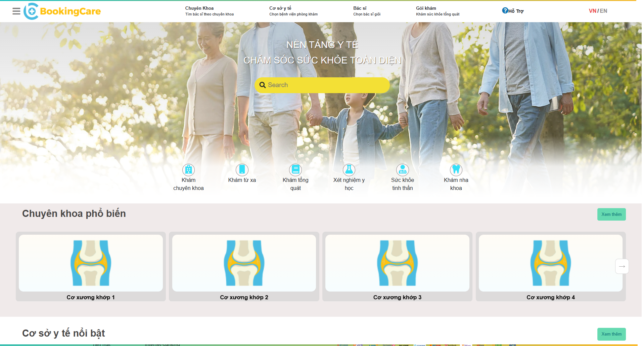The image size is (644, 346).
Task: Switch language to EN
Action: 603,11
